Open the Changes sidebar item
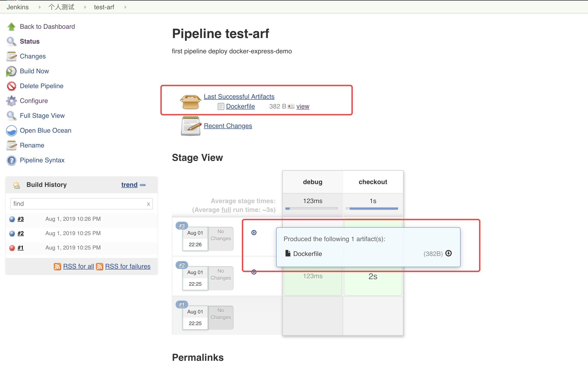 coord(32,56)
